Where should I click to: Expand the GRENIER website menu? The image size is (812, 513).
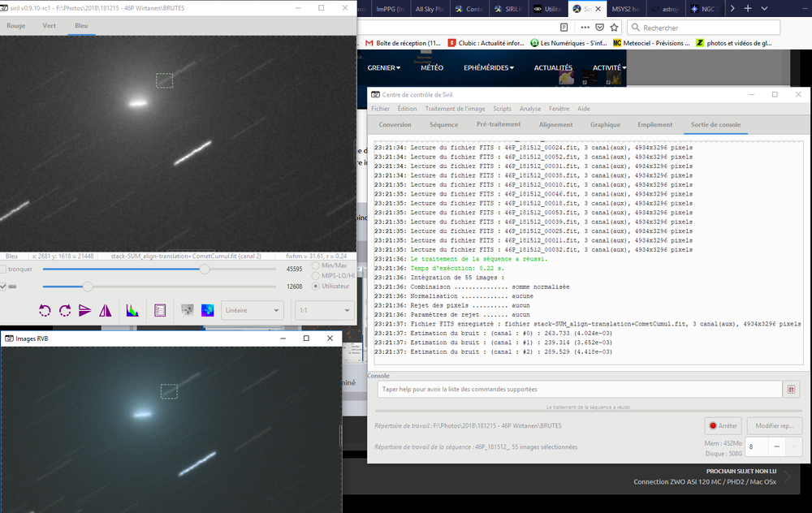(x=384, y=68)
